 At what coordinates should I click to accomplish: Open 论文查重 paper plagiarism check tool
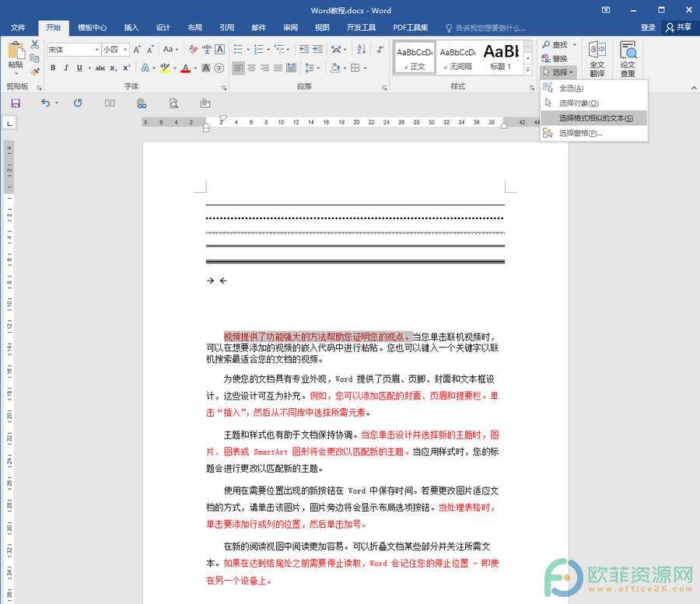628,59
